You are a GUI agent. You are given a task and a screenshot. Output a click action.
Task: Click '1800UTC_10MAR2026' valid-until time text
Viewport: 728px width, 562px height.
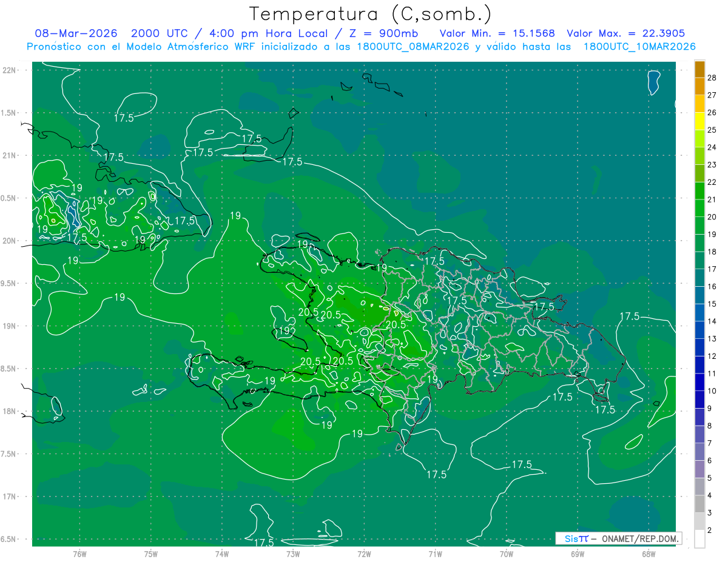639,47
